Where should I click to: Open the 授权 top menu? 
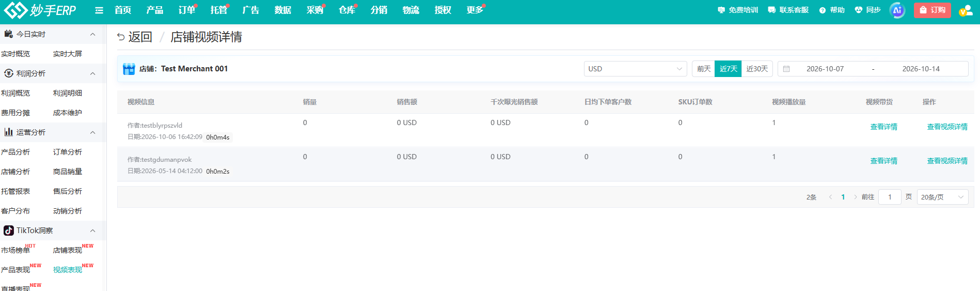tap(443, 10)
